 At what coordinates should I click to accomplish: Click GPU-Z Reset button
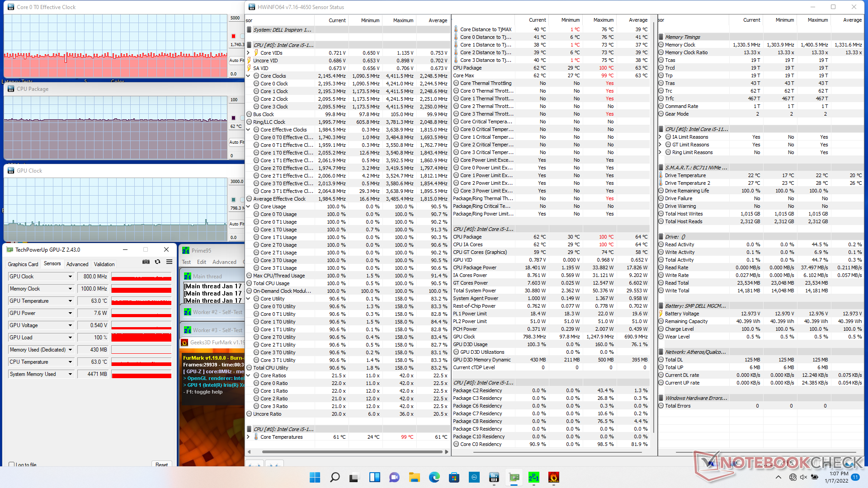tap(161, 465)
